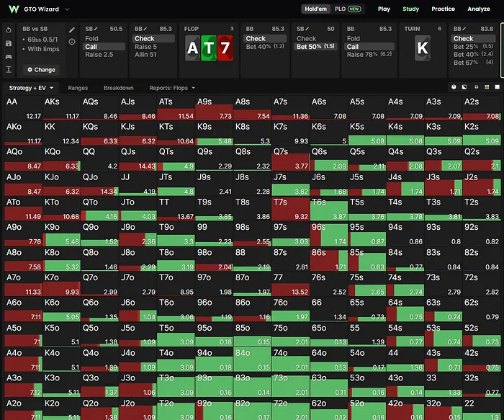The width and height of the screenshot is (504, 420).
Task: Click the half-filled square view icon
Action: [x=464, y=87]
